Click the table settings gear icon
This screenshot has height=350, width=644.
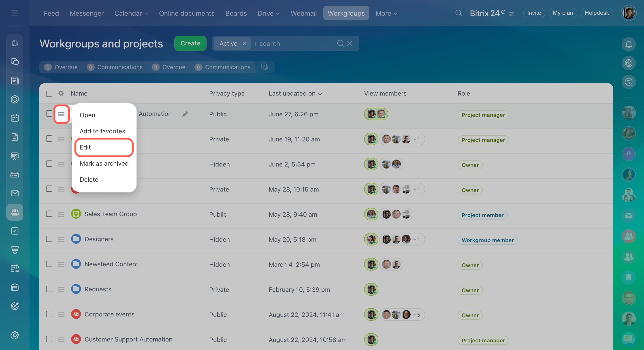[61, 93]
